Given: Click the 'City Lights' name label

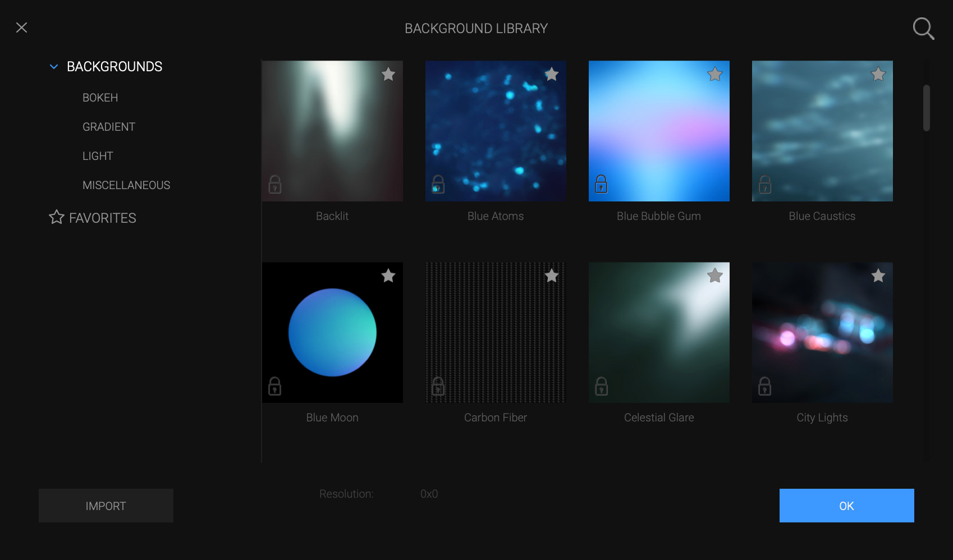Looking at the screenshot, I should point(822,417).
